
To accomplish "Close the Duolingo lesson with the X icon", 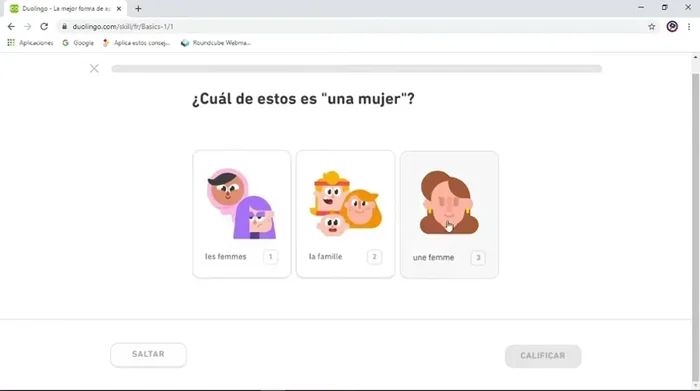I will (94, 68).
